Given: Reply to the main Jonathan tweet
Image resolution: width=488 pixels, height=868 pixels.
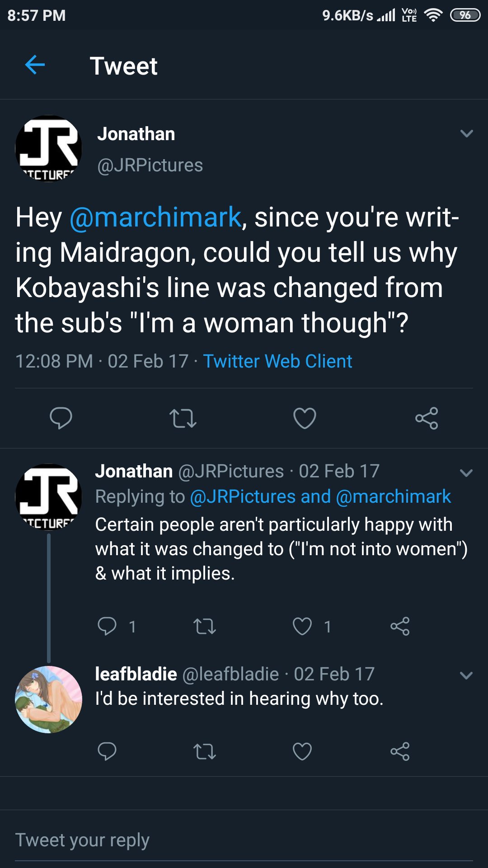Looking at the screenshot, I should point(61,418).
